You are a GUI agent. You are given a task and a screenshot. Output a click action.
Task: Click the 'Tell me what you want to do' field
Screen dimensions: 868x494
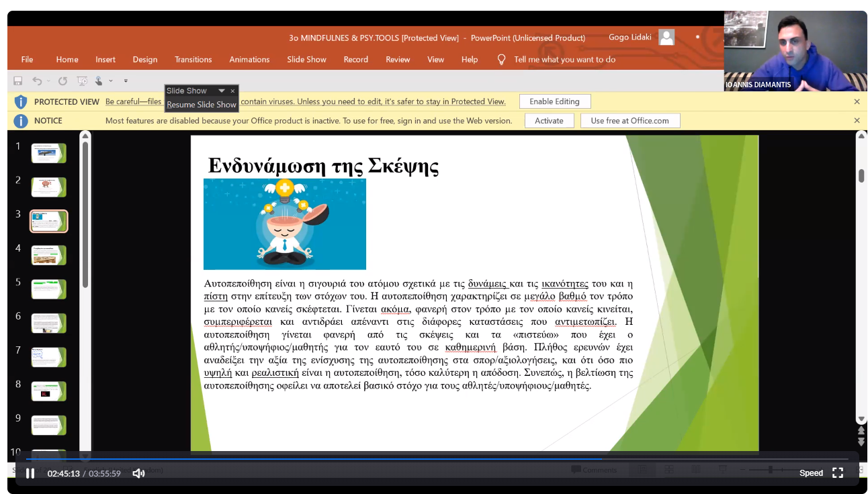[x=564, y=59]
